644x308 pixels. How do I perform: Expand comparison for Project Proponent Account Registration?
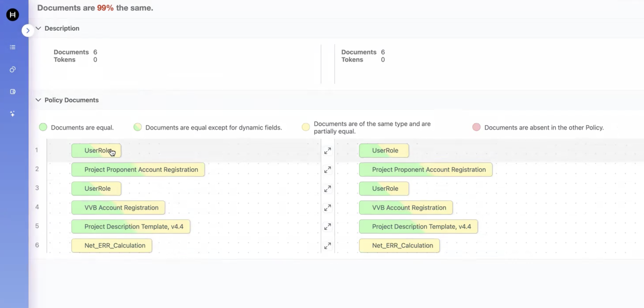[x=327, y=170]
